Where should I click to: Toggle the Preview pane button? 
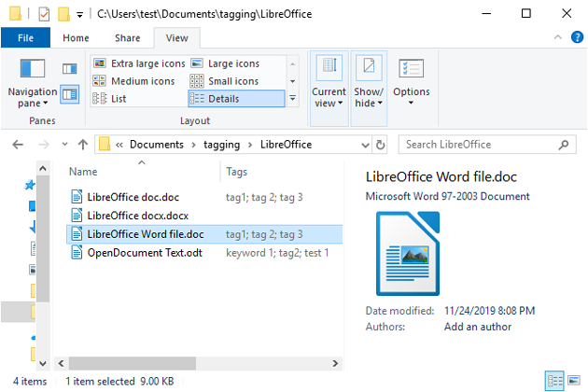click(69, 69)
